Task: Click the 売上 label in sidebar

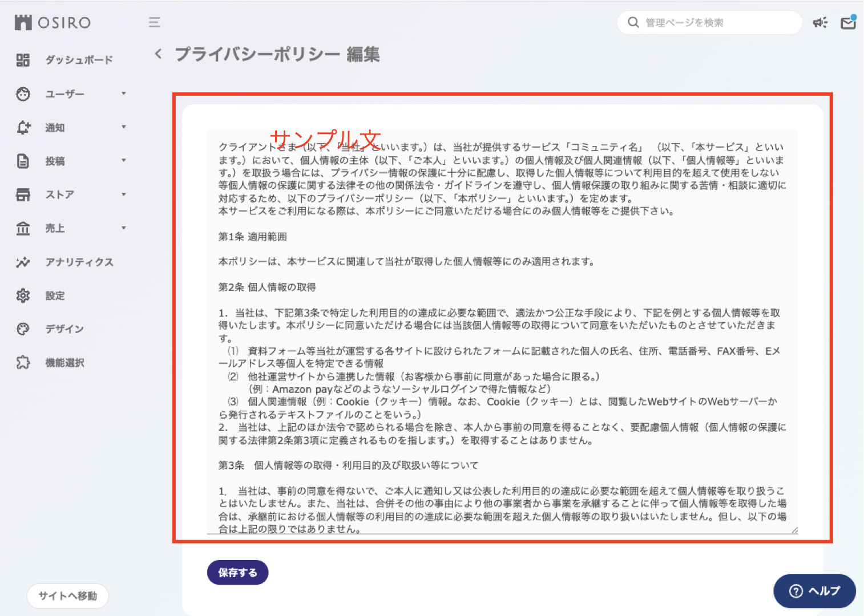Action: pyautogui.click(x=55, y=229)
